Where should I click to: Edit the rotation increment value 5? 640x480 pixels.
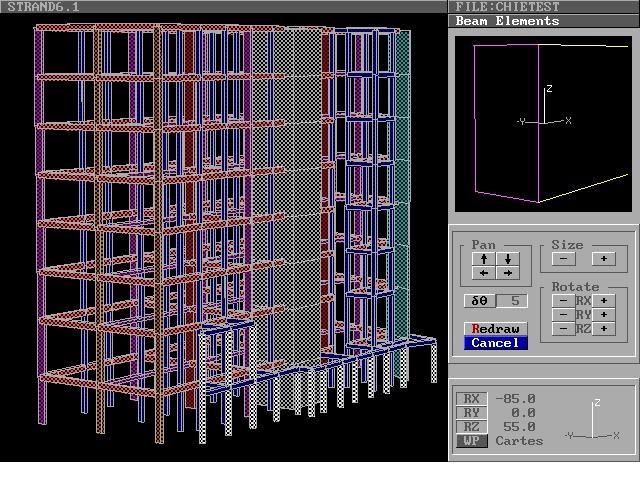pos(513,300)
